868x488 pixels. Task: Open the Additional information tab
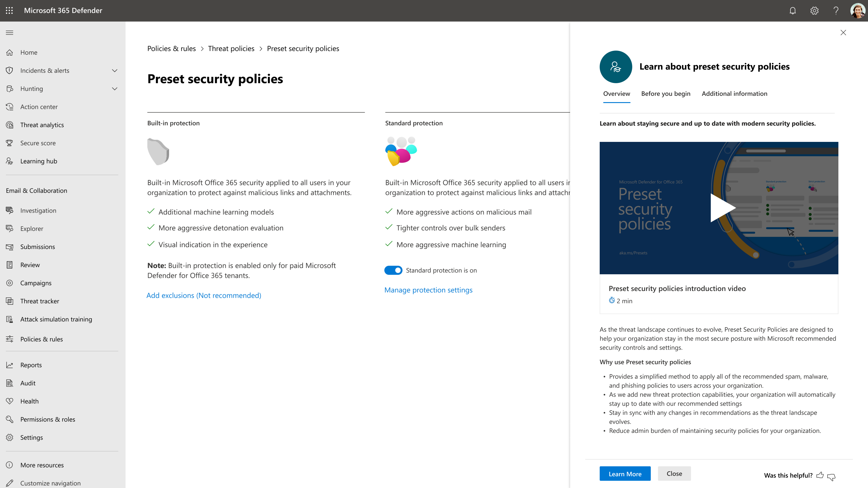click(x=735, y=93)
